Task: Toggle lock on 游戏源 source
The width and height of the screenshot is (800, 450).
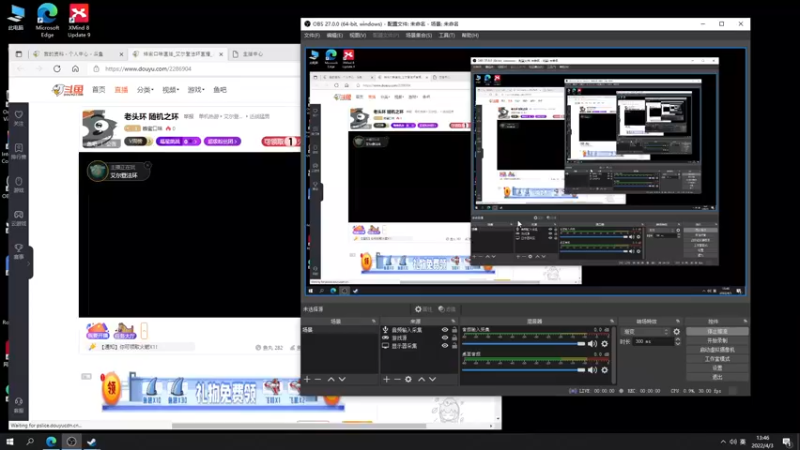Action: tap(454, 338)
